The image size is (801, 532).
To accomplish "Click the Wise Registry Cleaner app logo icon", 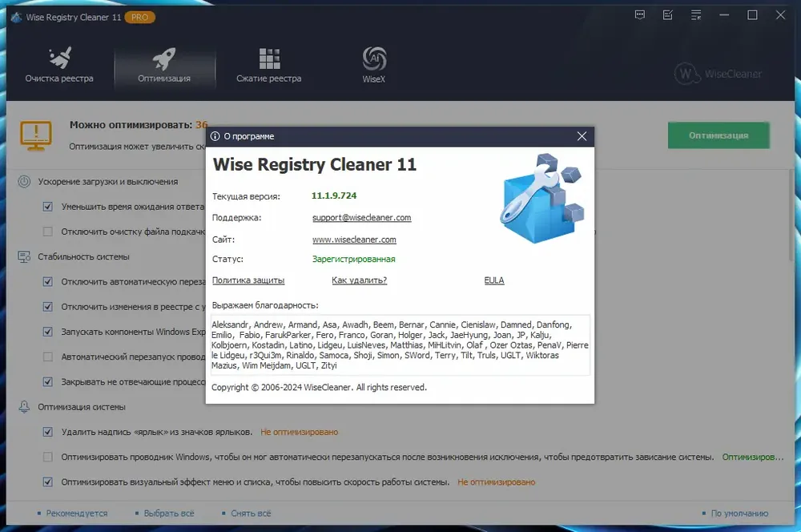I will click(16, 17).
